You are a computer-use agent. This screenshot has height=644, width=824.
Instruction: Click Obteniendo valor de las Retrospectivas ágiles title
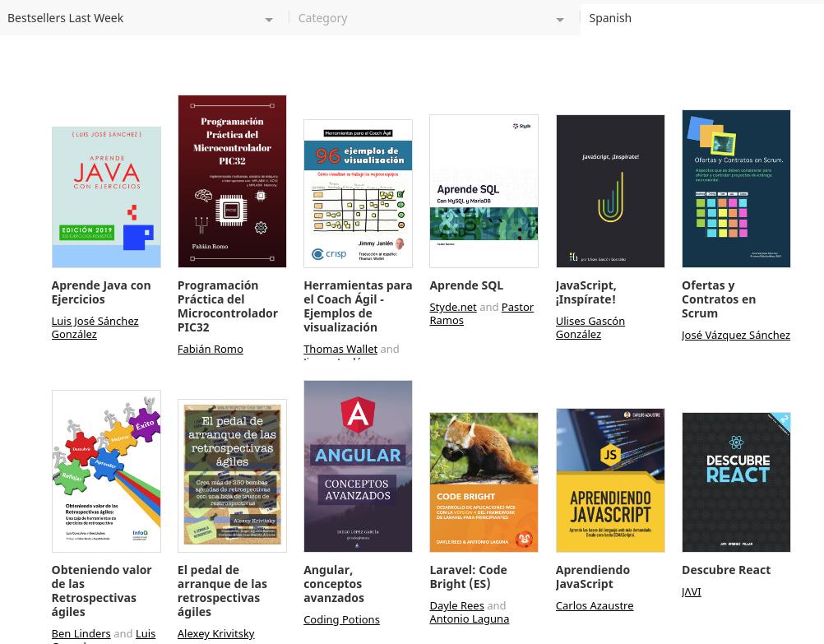pyautogui.click(x=101, y=591)
